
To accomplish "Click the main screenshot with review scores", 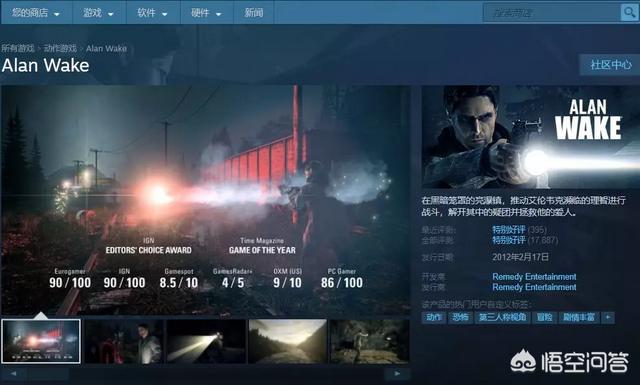I will click(x=205, y=200).
